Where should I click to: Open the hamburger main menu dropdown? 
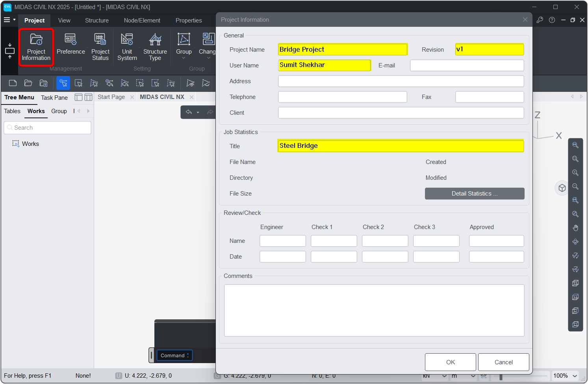tap(10, 20)
